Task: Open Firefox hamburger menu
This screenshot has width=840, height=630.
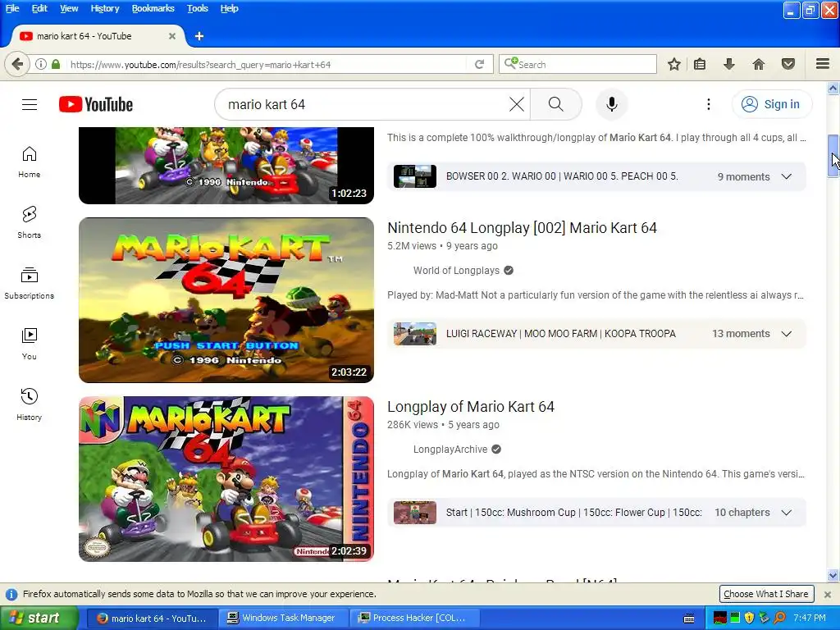Action: (x=823, y=64)
